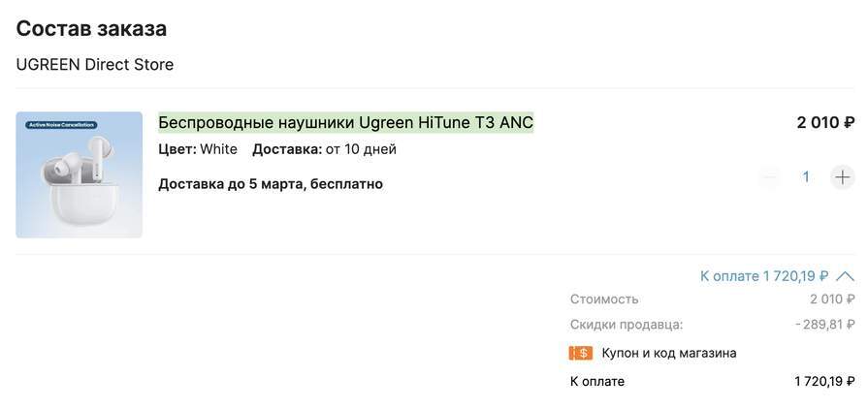Open the Ugreen HiTune T3 ANC product title
Image resolution: width=868 pixels, height=409 pixels.
346,122
